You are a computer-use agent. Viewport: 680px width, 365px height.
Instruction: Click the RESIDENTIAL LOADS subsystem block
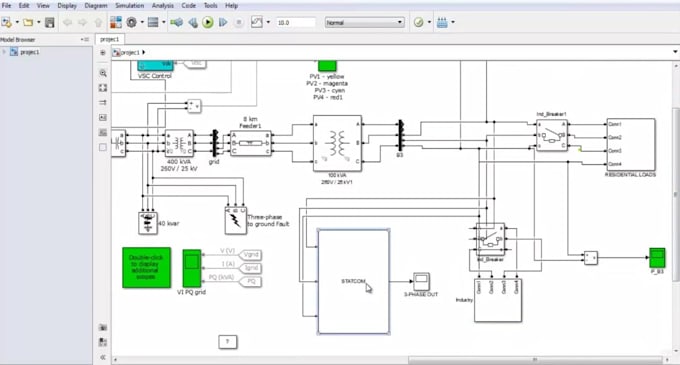pos(631,144)
